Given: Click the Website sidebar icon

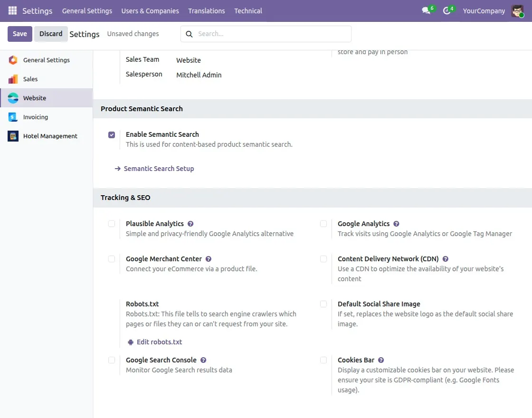Looking at the screenshot, I should coord(13,98).
